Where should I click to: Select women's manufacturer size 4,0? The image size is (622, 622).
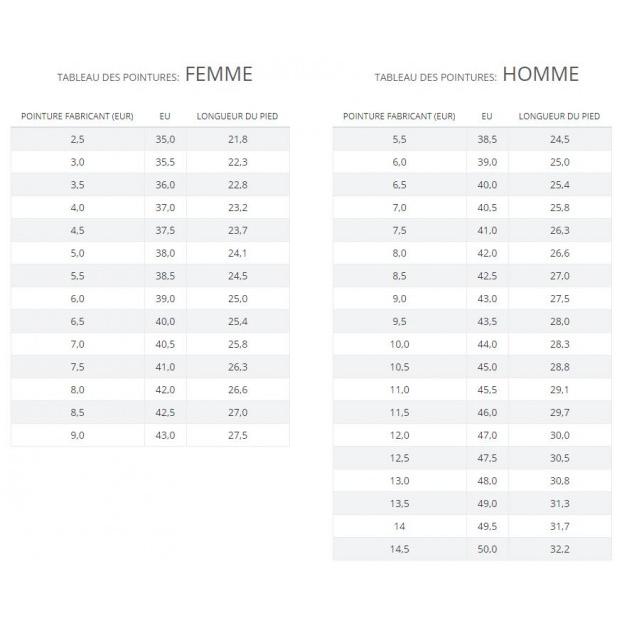point(77,207)
